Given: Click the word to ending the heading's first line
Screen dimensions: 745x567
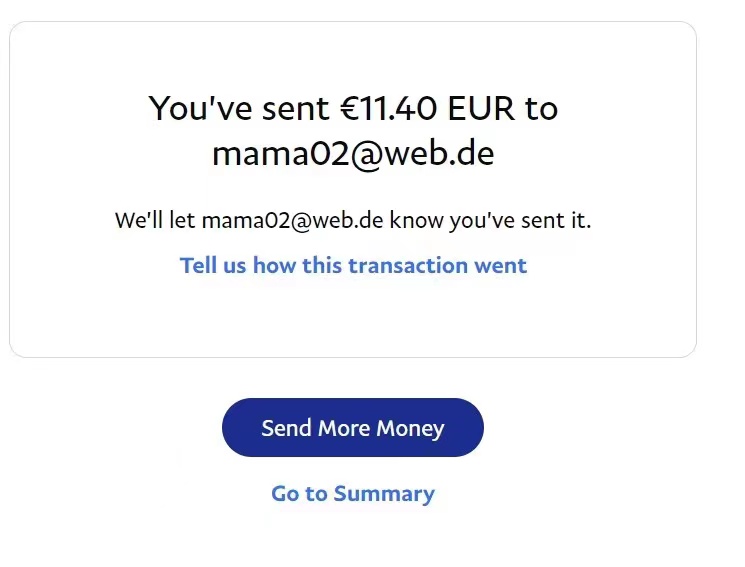Looking at the screenshot, I should (541, 108).
